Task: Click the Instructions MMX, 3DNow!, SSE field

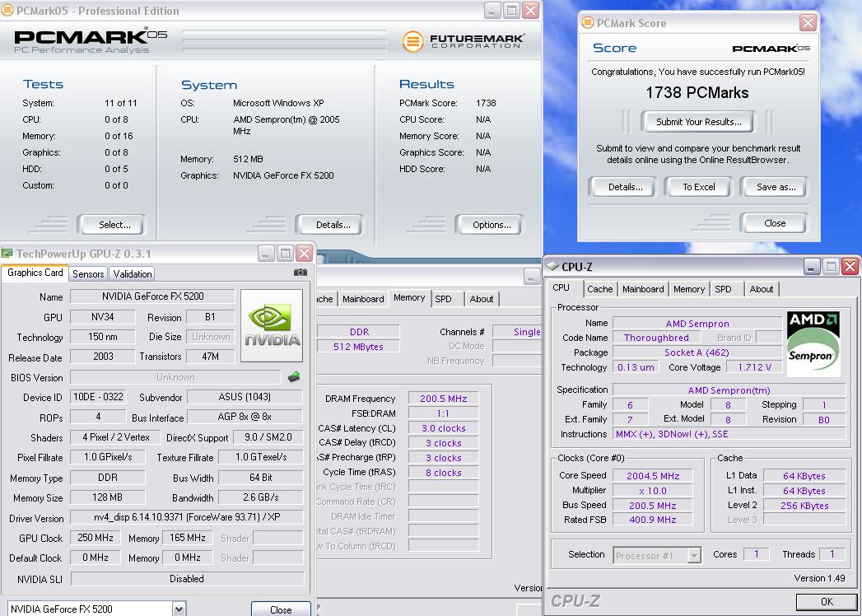Action: (x=729, y=434)
